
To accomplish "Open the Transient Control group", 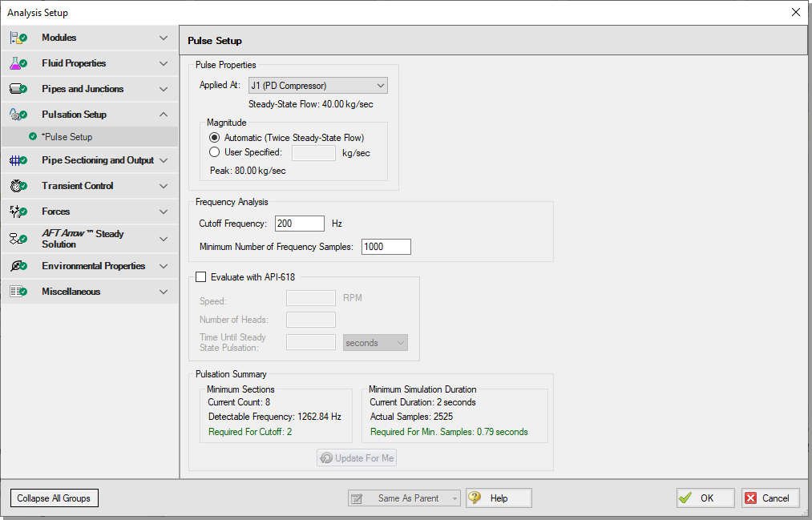I will 90,186.
